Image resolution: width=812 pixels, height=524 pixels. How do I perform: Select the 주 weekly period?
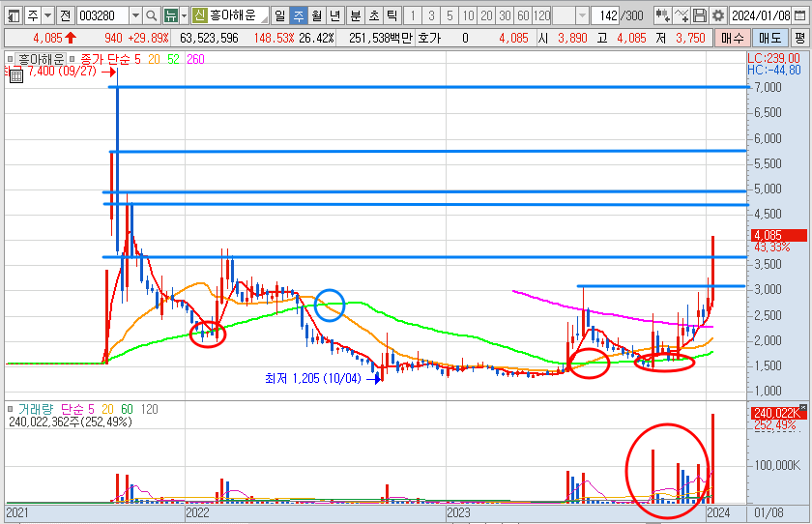click(x=299, y=16)
